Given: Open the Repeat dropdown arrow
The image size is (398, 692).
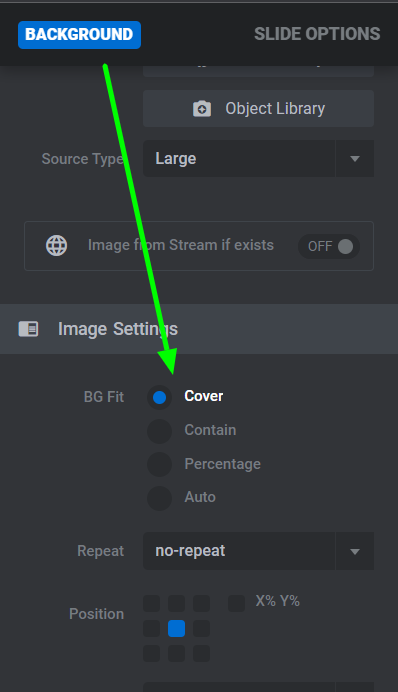Looking at the screenshot, I should [355, 551].
